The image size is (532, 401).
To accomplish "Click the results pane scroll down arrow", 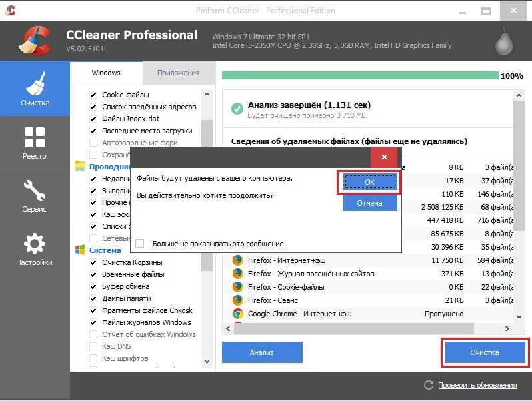I will tap(519, 317).
